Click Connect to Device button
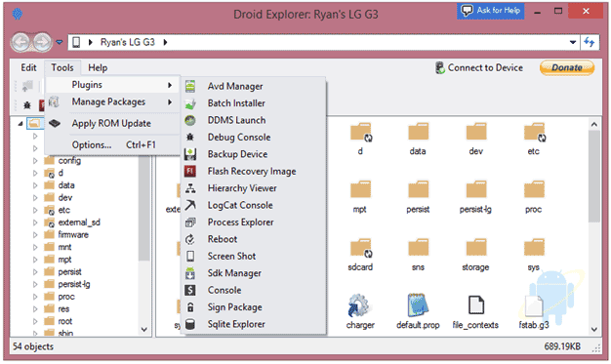 tap(479, 67)
